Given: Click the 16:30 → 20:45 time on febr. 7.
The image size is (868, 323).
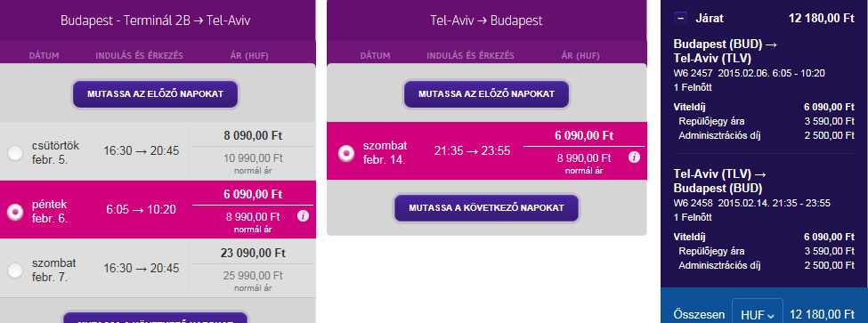Looking at the screenshot, I should click(x=142, y=268).
